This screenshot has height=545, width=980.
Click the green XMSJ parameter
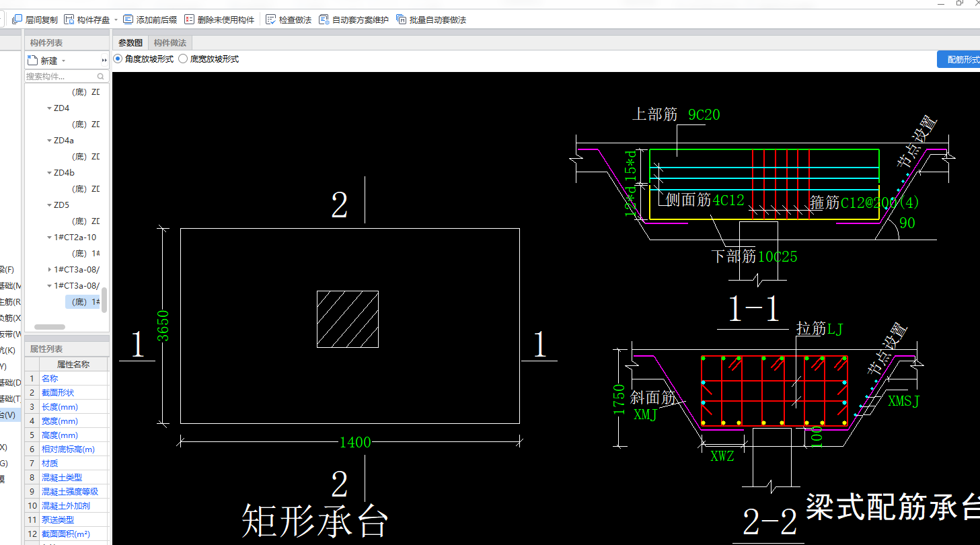[x=903, y=402]
